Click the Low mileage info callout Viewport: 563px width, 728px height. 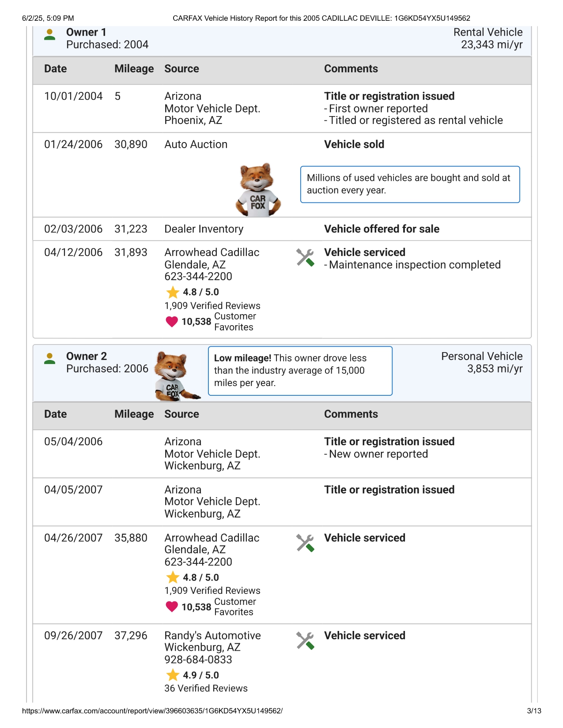(x=300, y=371)
